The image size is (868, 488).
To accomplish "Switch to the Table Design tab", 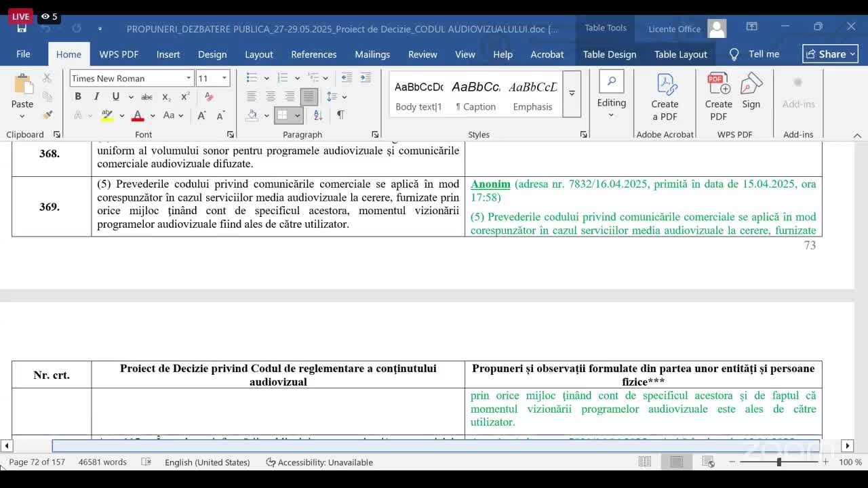I will tap(610, 54).
